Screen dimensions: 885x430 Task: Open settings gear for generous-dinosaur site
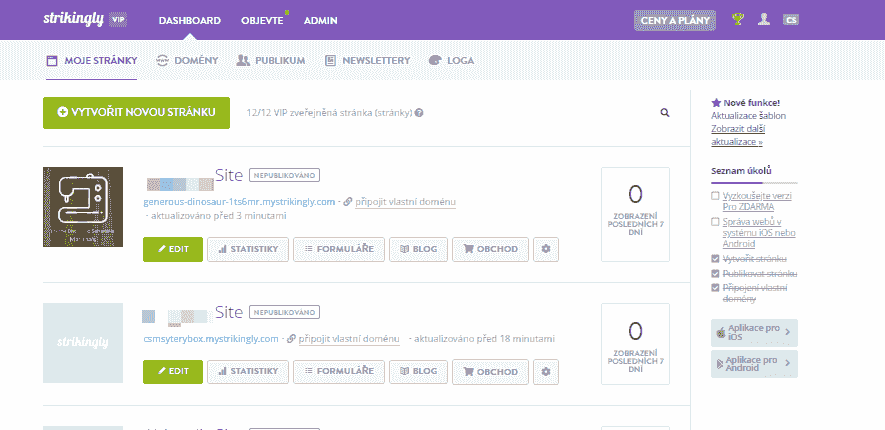point(546,249)
